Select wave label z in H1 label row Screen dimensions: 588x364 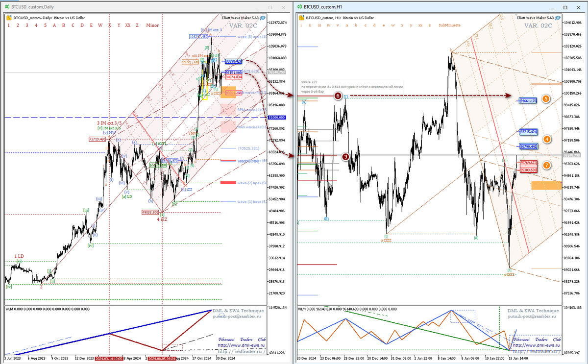(430, 25)
